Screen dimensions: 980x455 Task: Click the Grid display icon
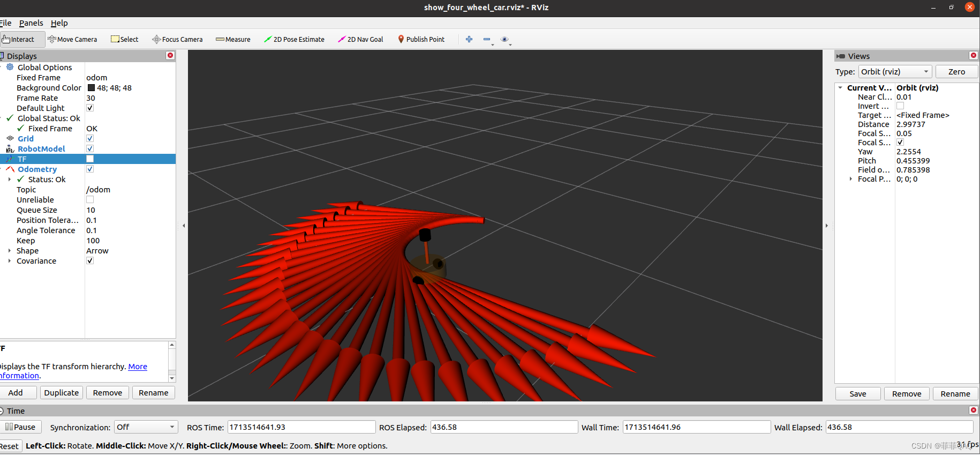coord(10,138)
